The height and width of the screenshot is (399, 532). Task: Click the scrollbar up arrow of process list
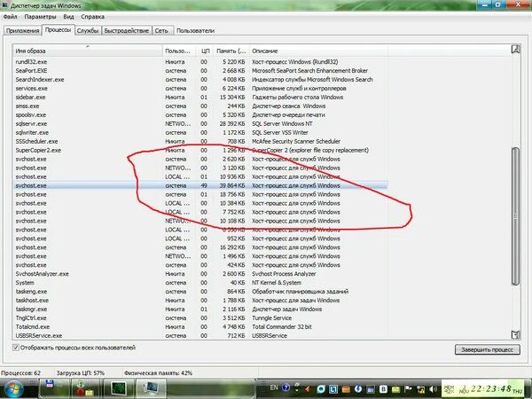pos(515,50)
